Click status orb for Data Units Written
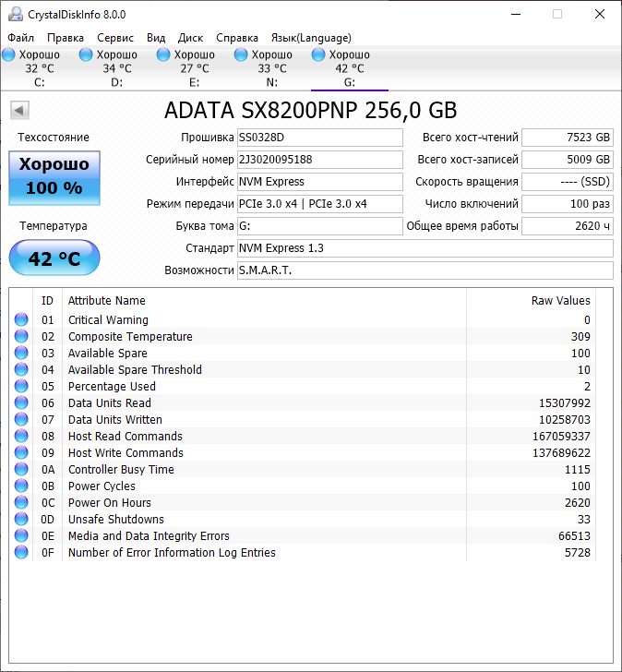 click(x=21, y=419)
